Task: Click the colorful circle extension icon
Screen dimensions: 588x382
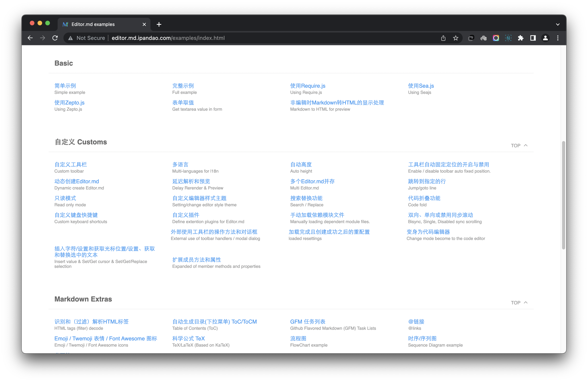Action: tap(496, 38)
